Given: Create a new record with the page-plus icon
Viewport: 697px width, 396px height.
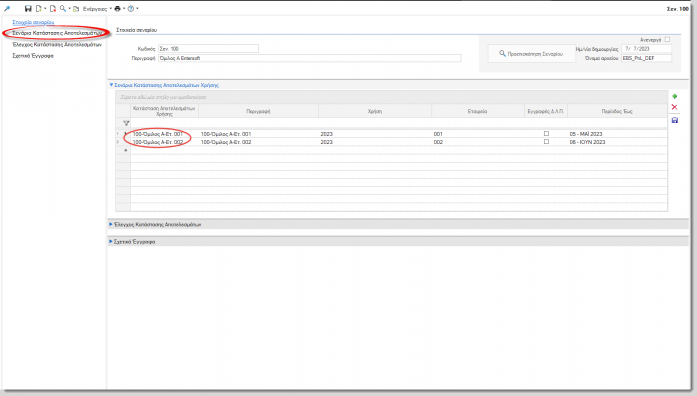Looking at the screenshot, I should [39, 8].
